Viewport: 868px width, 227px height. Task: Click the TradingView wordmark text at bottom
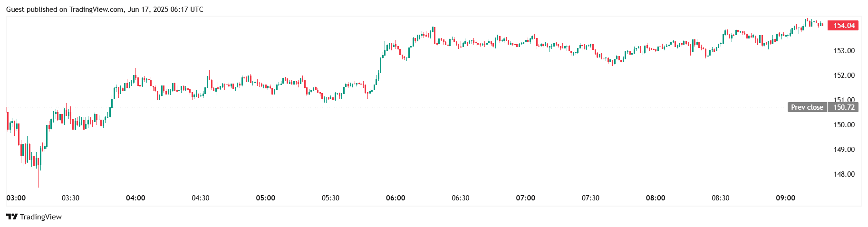41,217
